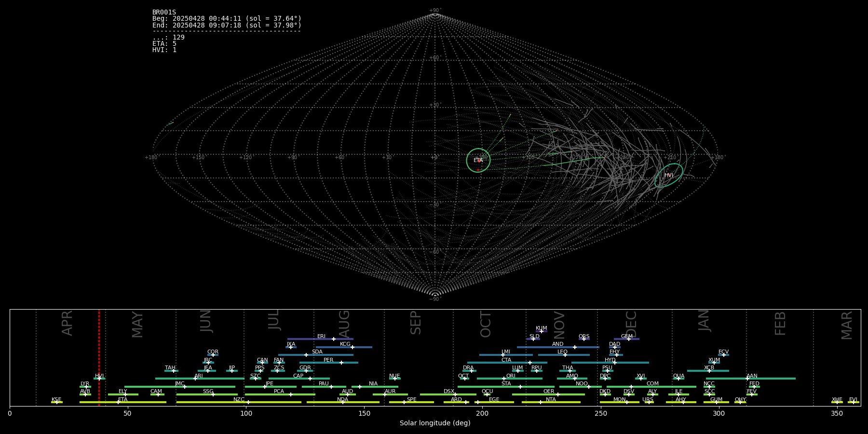Select the ETA radiant circle on sky map

(478, 160)
